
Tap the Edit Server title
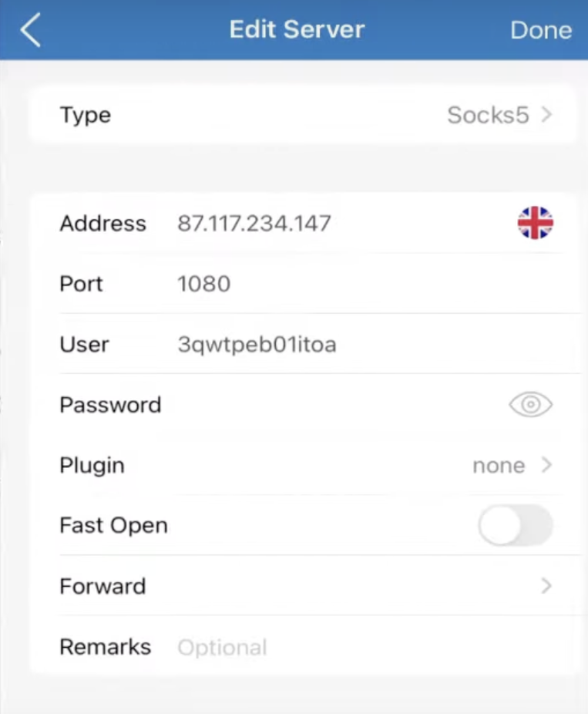pyautogui.click(x=297, y=30)
